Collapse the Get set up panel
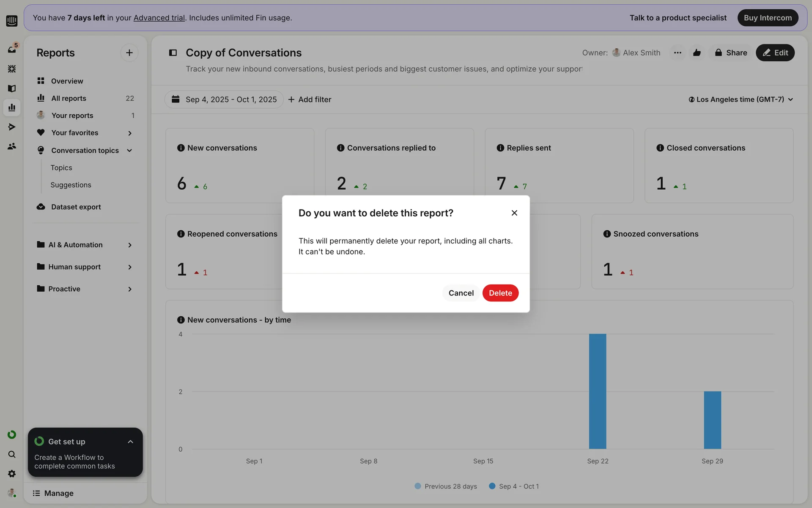This screenshot has height=508, width=812. pos(130,442)
